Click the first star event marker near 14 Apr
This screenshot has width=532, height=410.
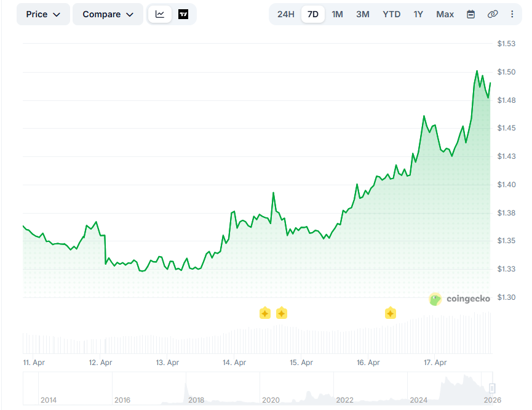pyautogui.click(x=264, y=313)
